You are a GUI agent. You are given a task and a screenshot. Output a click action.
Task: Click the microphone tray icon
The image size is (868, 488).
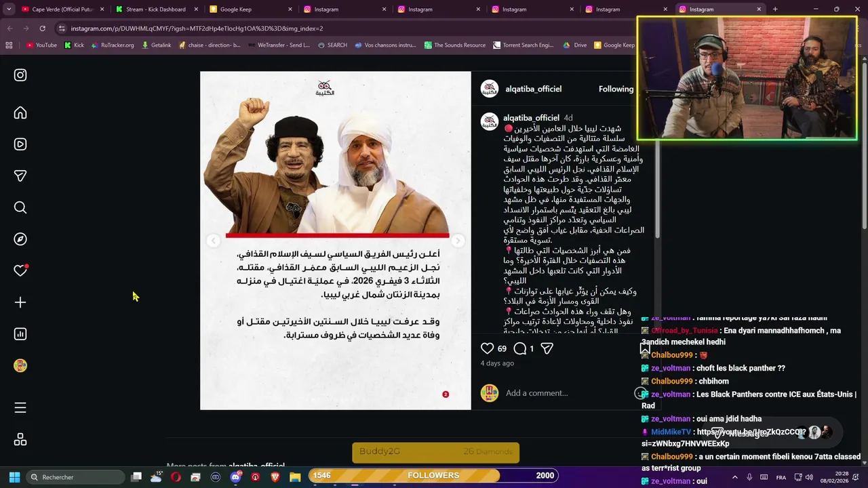click(749, 477)
